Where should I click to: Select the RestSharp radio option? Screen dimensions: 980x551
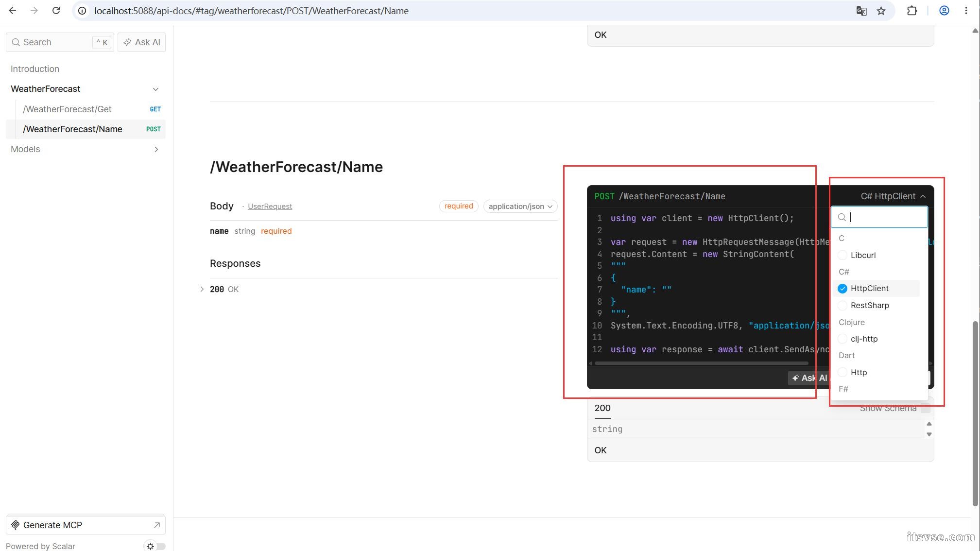tap(842, 305)
